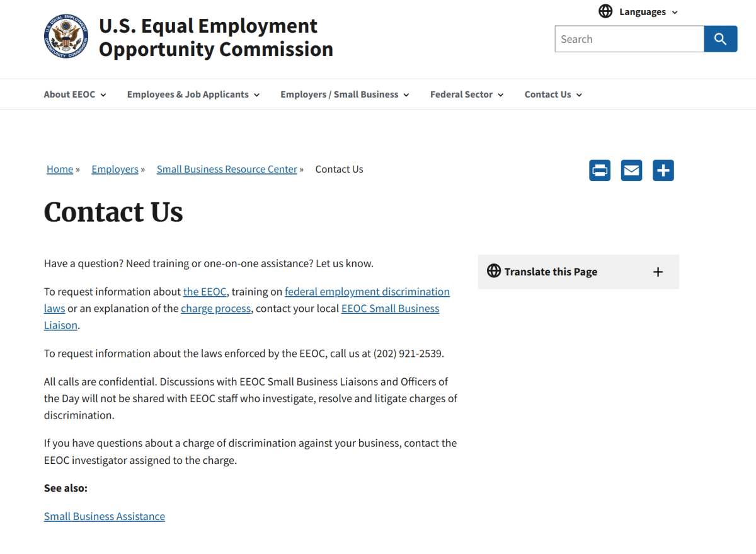
Task: Click the share plus icon
Action: pyautogui.click(x=663, y=170)
